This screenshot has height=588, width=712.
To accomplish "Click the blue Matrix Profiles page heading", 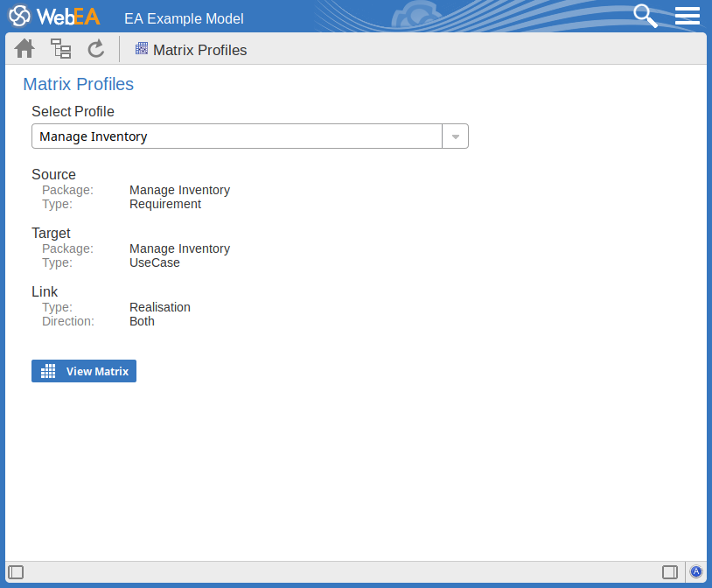I will click(x=78, y=85).
